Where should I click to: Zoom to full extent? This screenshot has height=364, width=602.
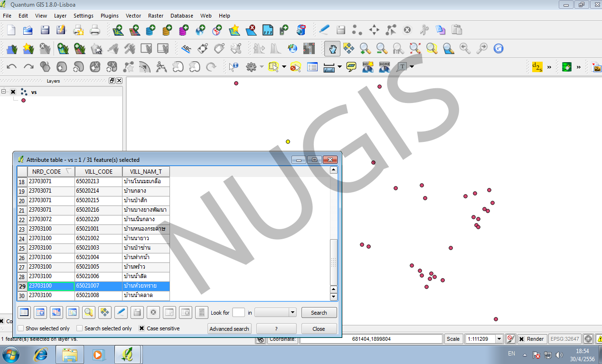pyautogui.click(x=415, y=48)
